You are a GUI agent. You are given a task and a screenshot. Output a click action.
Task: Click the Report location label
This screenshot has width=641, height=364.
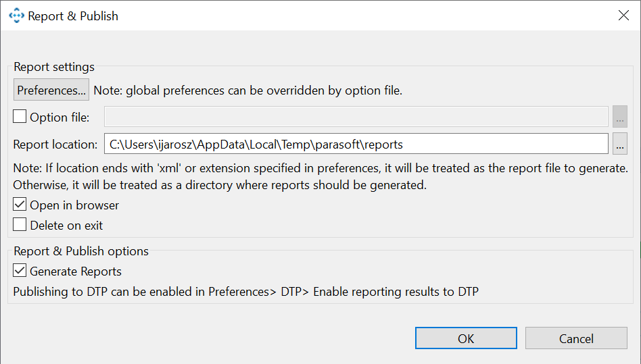click(x=55, y=145)
